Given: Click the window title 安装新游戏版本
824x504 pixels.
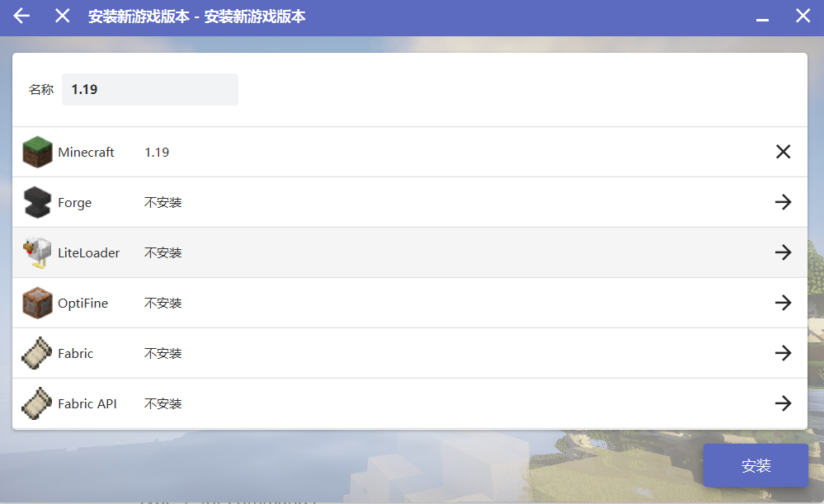Looking at the screenshot, I should point(196,16).
